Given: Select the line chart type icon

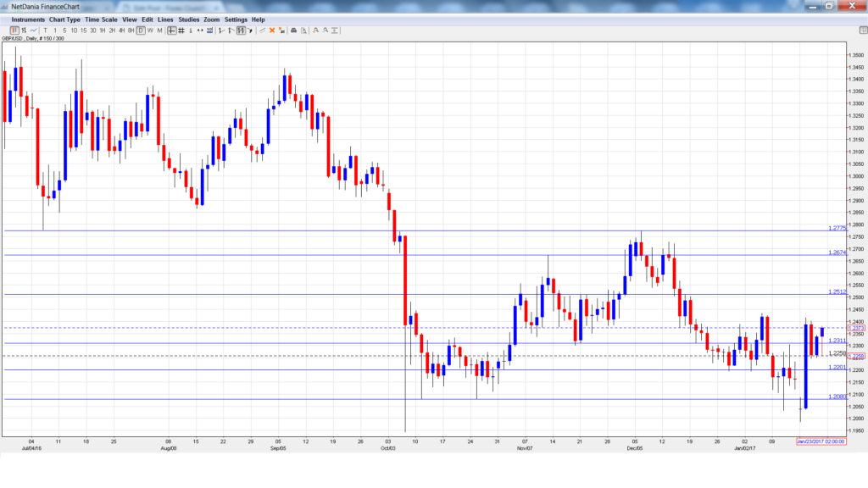Looking at the screenshot, I should coord(33,30).
